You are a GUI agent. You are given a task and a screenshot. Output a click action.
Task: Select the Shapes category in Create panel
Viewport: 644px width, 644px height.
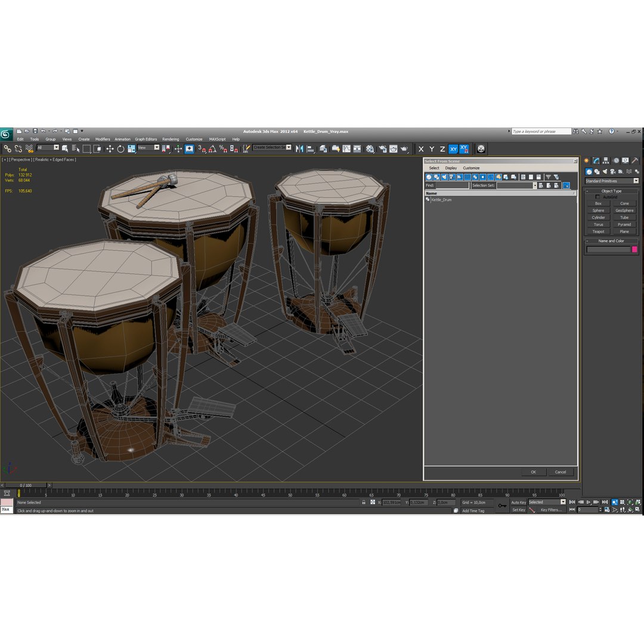tap(597, 172)
